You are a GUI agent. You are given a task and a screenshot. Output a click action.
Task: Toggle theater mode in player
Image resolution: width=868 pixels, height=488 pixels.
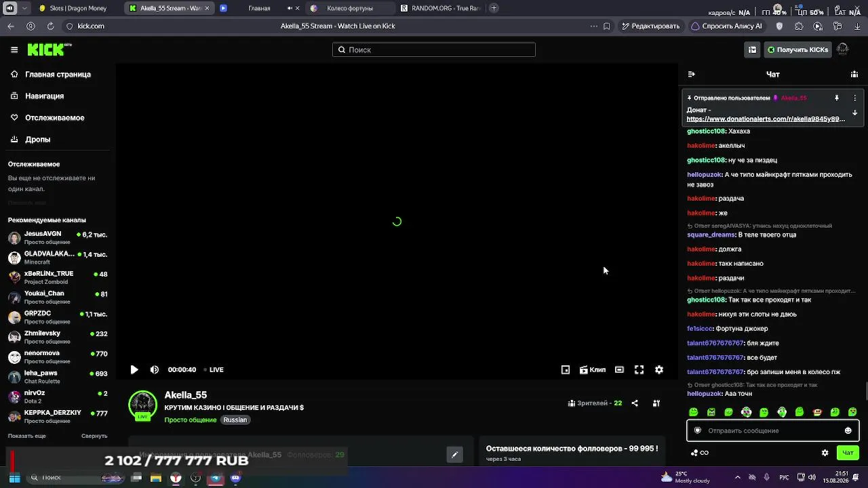pos(619,369)
